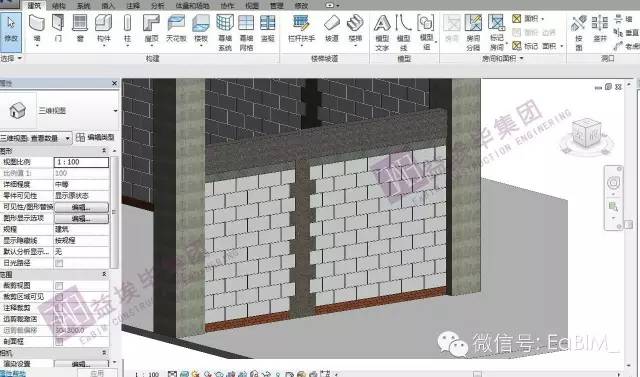Select the 幕墙网格 (Curtain Grid) tool
Viewport: 640px width, 377px height.
click(x=246, y=33)
